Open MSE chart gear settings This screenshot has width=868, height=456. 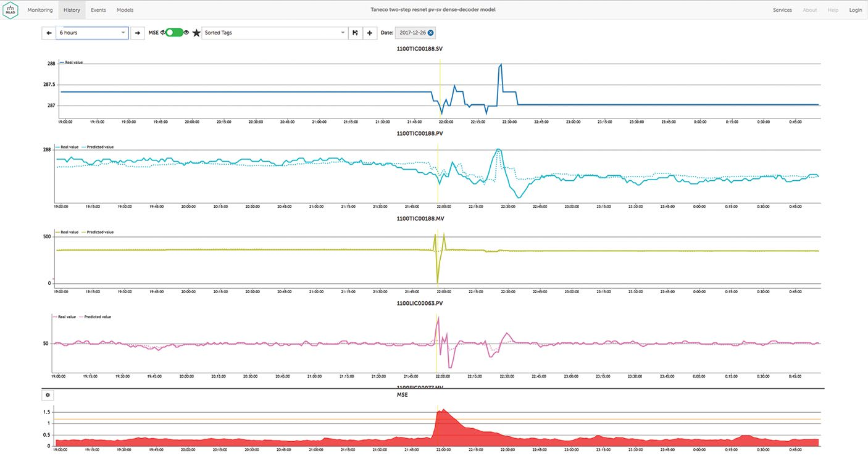(48, 395)
